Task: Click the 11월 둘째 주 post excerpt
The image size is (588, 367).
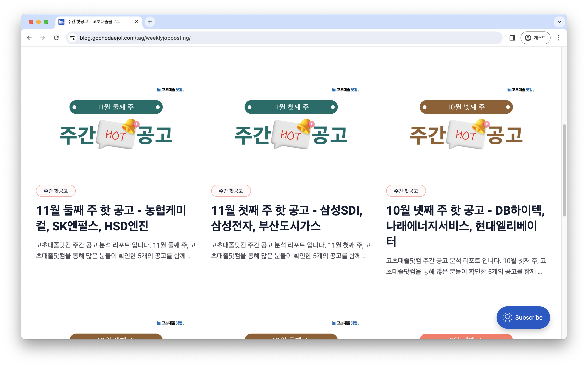Action: click(x=116, y=250)
